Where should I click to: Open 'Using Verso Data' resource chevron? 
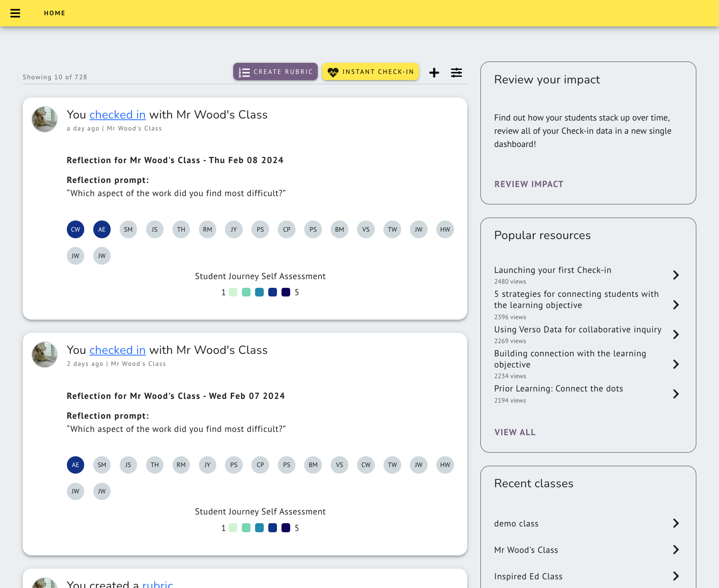point(676,334)
